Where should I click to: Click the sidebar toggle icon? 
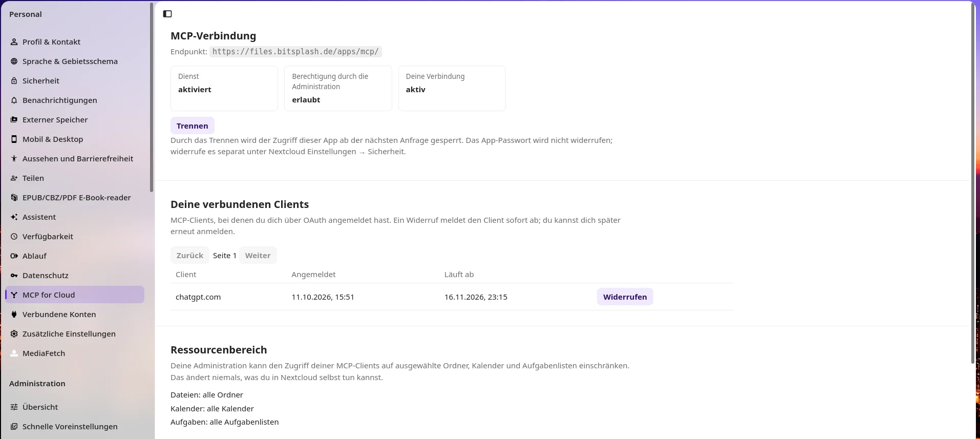pos(167,14)
